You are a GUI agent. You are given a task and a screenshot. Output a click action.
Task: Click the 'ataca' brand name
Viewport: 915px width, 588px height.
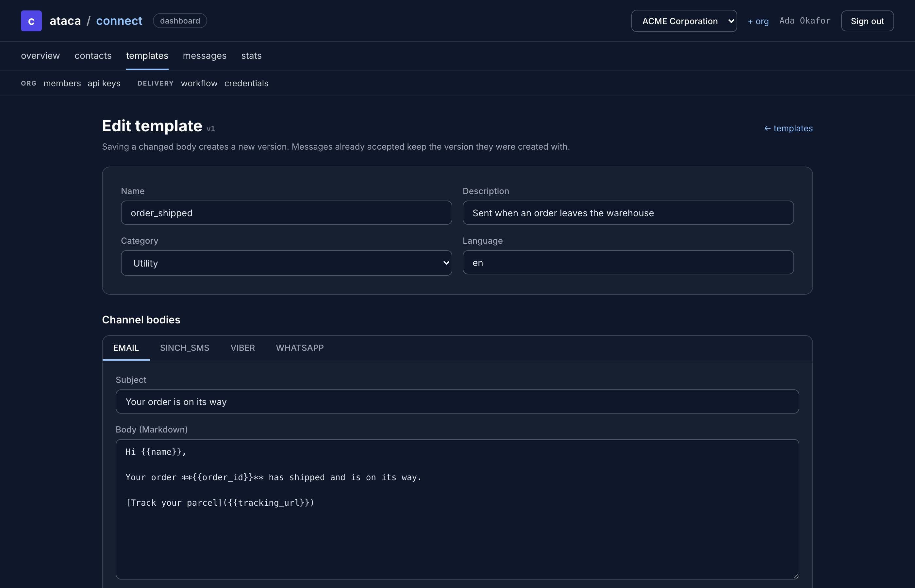click(65, 21)
